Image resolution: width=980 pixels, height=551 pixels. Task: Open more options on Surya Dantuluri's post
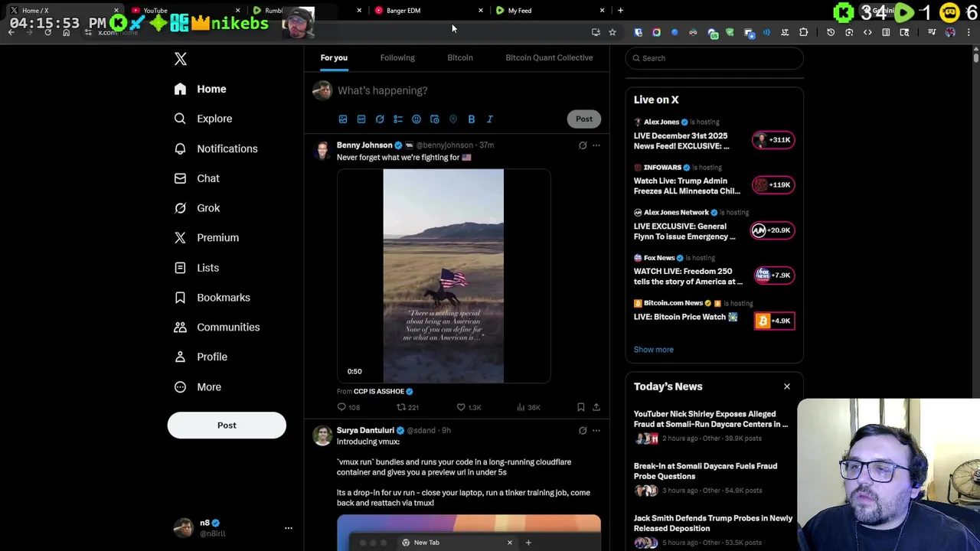click(596, 431)
